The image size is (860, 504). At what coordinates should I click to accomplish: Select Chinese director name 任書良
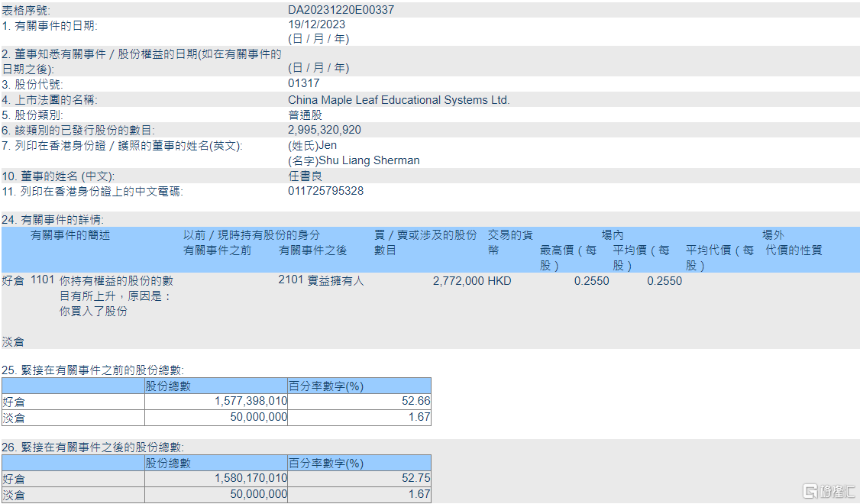pos(305,176)
